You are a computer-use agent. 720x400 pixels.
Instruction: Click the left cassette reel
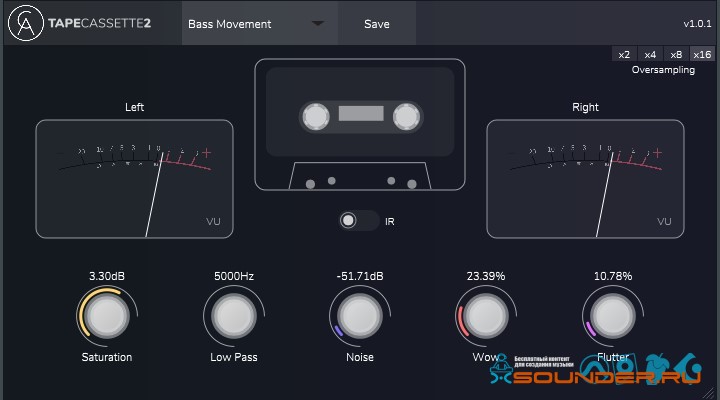coord(315,117)
